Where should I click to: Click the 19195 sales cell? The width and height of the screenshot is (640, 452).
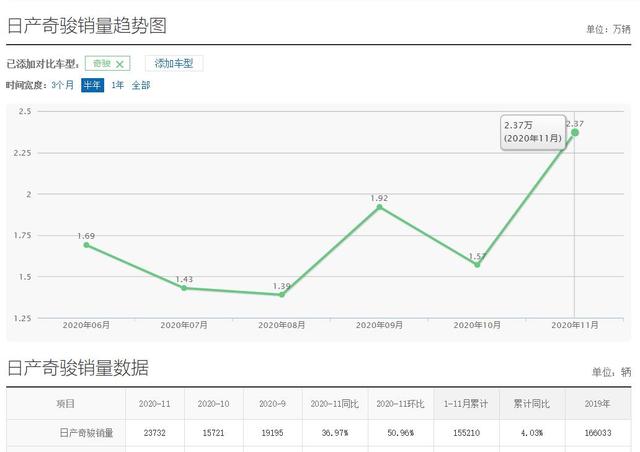point(272,433)
